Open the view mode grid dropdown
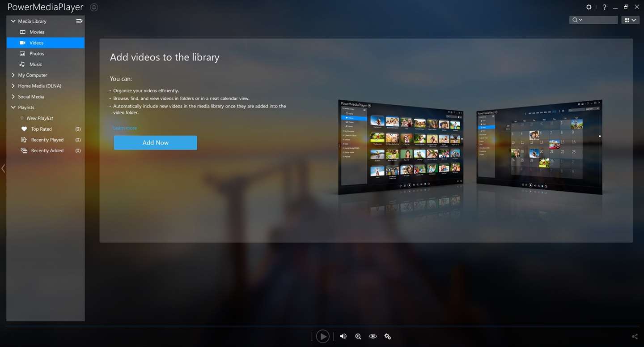Viewport: 644px width, 347px height. [631, 20]
